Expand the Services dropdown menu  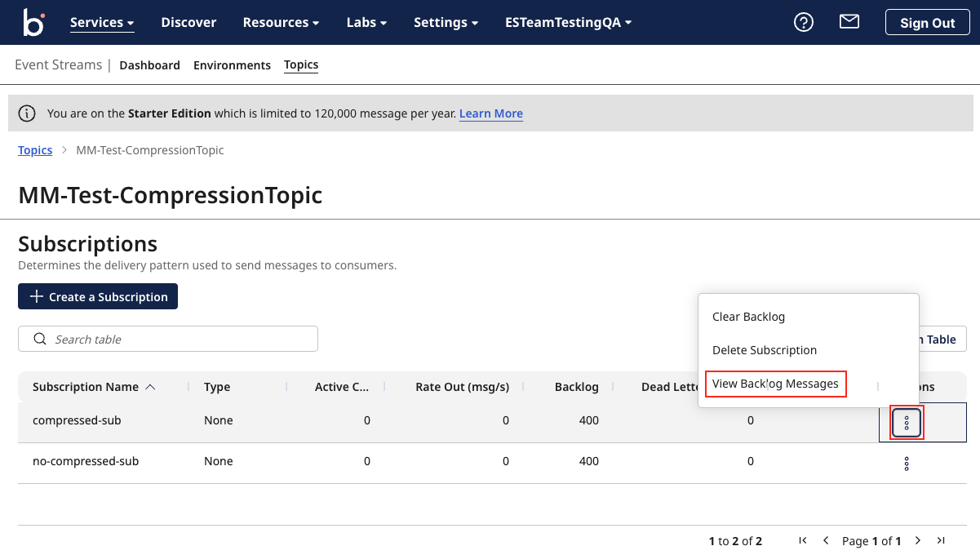(102, 23)
